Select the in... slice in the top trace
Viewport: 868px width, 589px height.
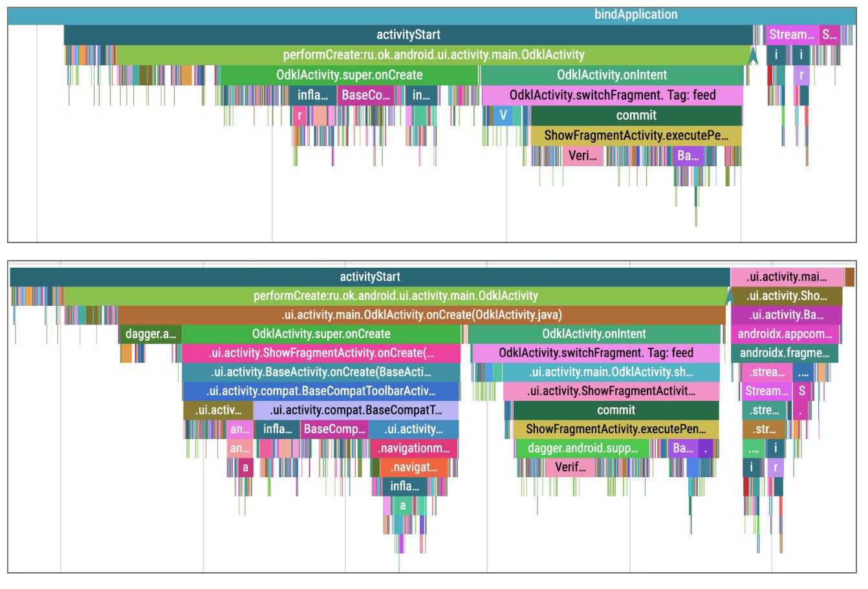(421, 95)
